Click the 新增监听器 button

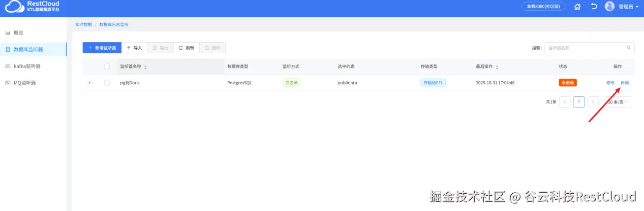[x=102, y=48]
